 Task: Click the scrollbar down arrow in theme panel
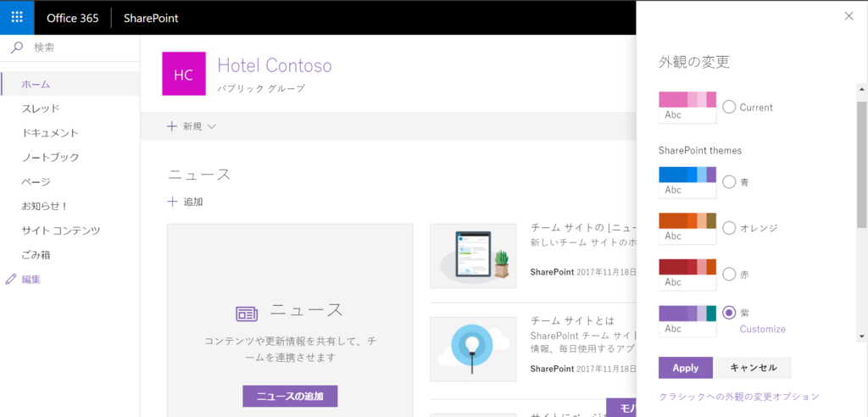[862, 336]
